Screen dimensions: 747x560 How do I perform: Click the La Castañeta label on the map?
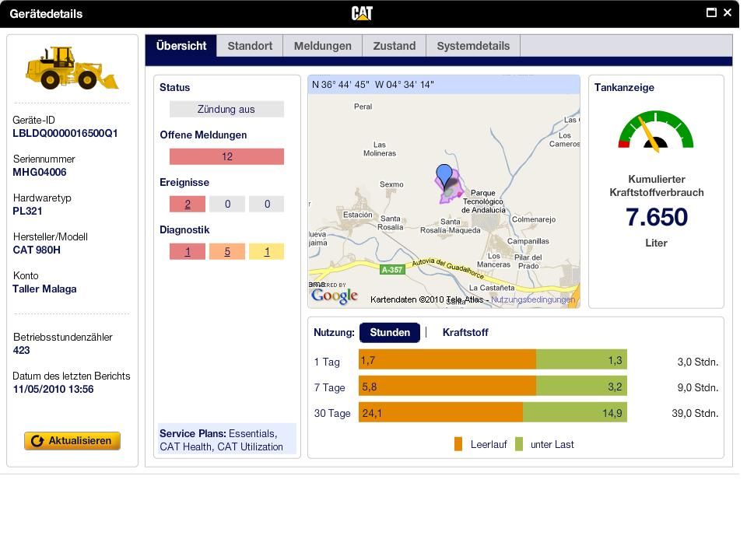[492, 288]
